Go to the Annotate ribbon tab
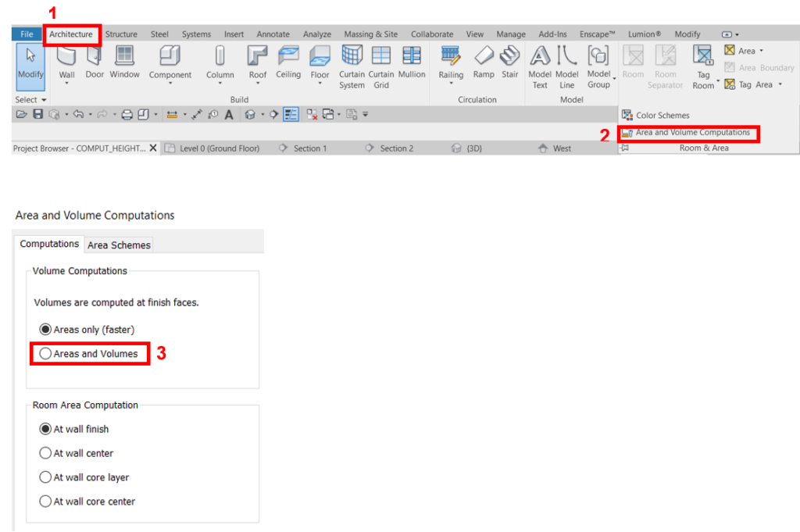Viewport: 800px width, 532px height. [273, 34]
